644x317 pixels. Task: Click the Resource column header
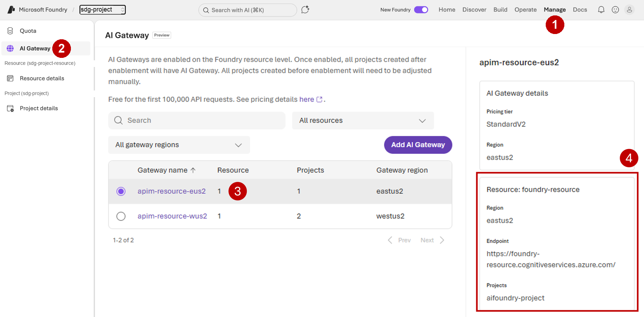233,170
